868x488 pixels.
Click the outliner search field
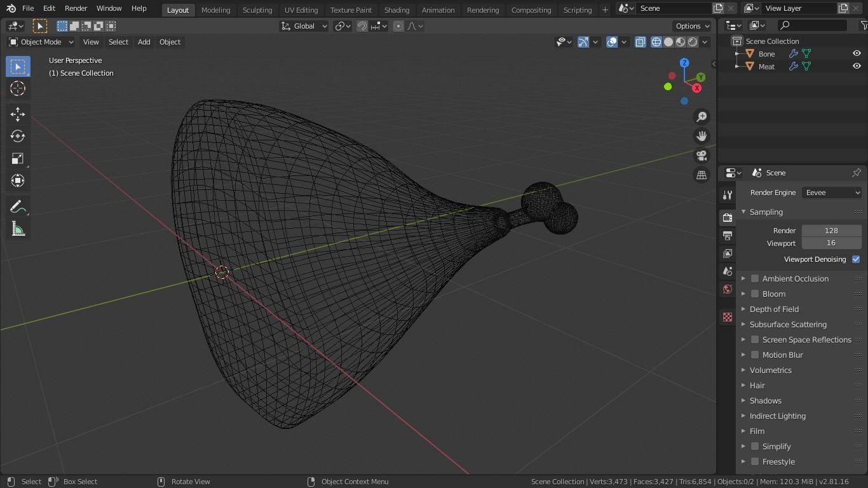tap(813, 25)
